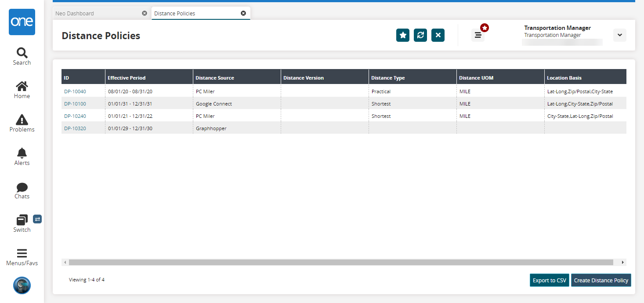This screenshot has height=303, width=644.
Task: Sort by the Distance Source column header
Action: [x=215, y=78]
